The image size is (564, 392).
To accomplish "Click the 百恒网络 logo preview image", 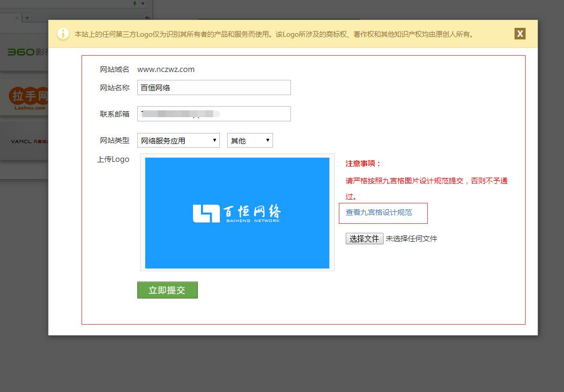I will click(x=237, y=213).
